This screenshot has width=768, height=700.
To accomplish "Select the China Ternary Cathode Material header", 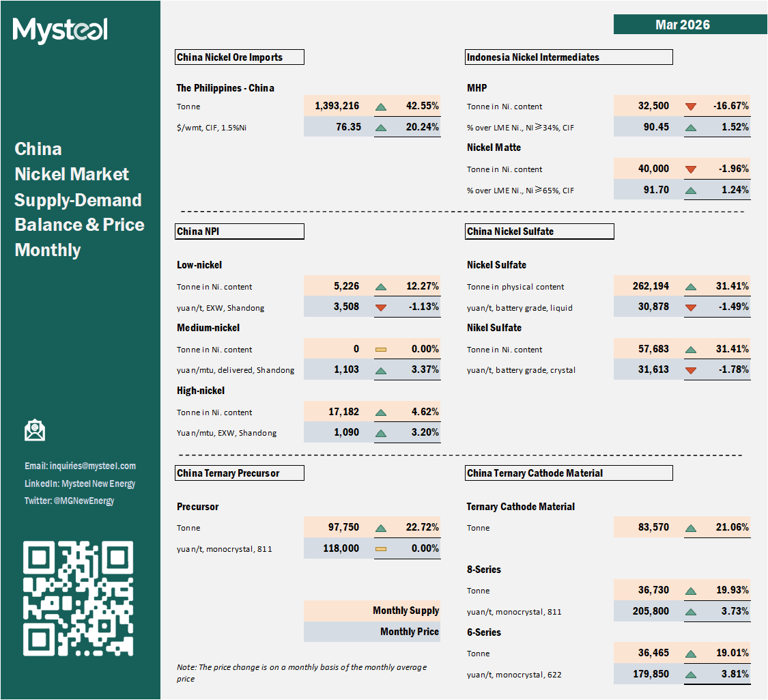I will (x=569, y=473).
